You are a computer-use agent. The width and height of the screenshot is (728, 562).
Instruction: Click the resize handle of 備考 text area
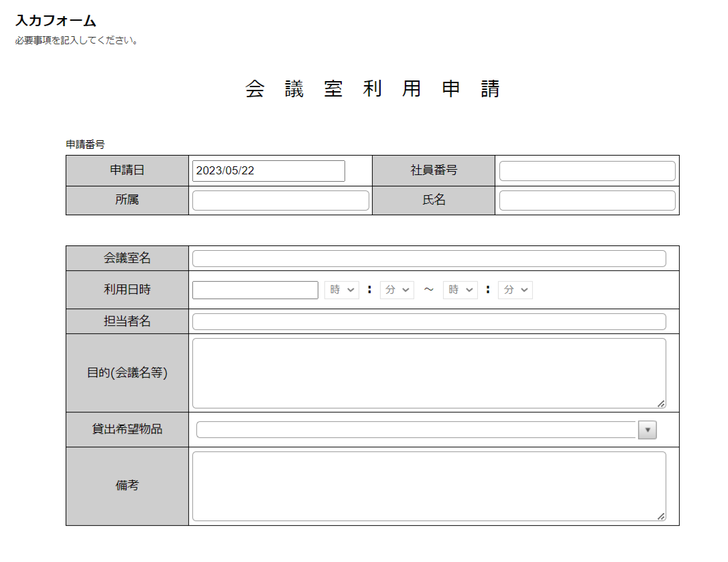click(x=661, y=516)
